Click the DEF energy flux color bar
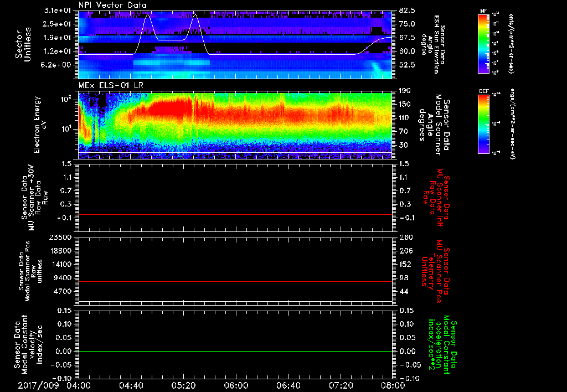This screenshot has height=392, width=567. (x=483, y=125)
